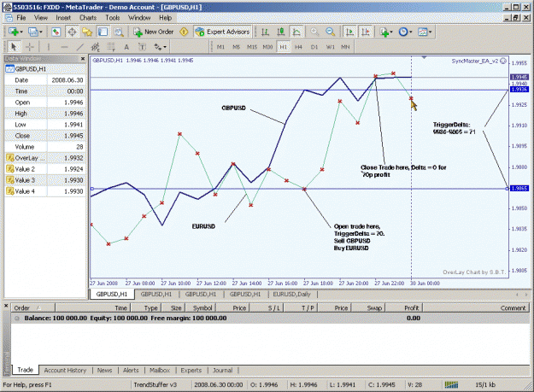Select the Cursor arrow tool
Screen dimensions: 534x392
tap(14, 47)
